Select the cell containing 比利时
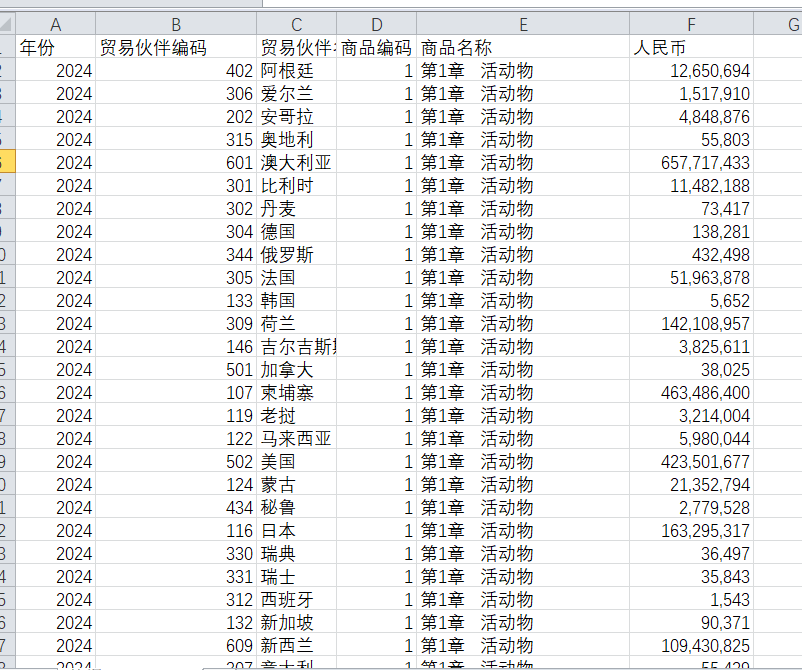Screen dimensions: 802x670 click(296, 185)
